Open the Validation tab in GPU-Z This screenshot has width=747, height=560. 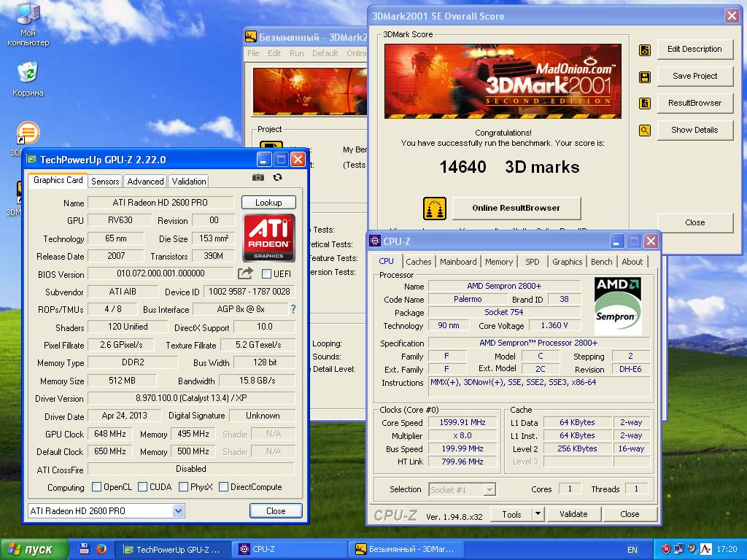pos(189,182)
